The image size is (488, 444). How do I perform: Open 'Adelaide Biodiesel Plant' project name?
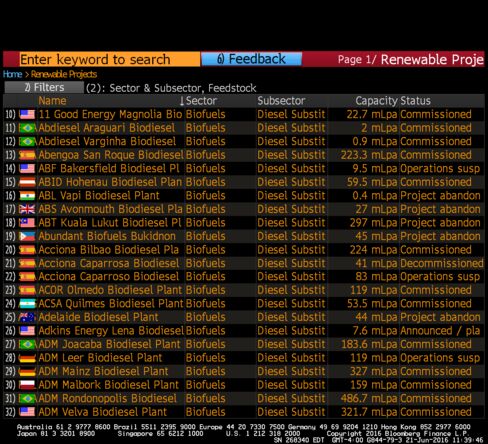pos(98,317)
